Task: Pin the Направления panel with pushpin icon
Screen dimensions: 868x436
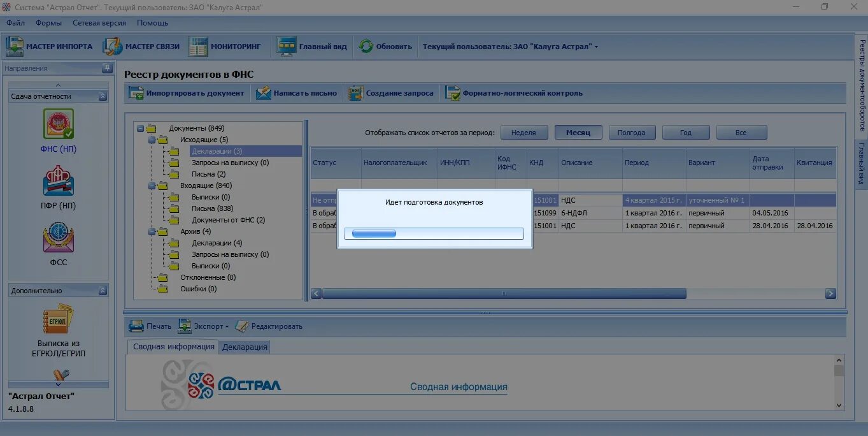Action: (106, 68)
